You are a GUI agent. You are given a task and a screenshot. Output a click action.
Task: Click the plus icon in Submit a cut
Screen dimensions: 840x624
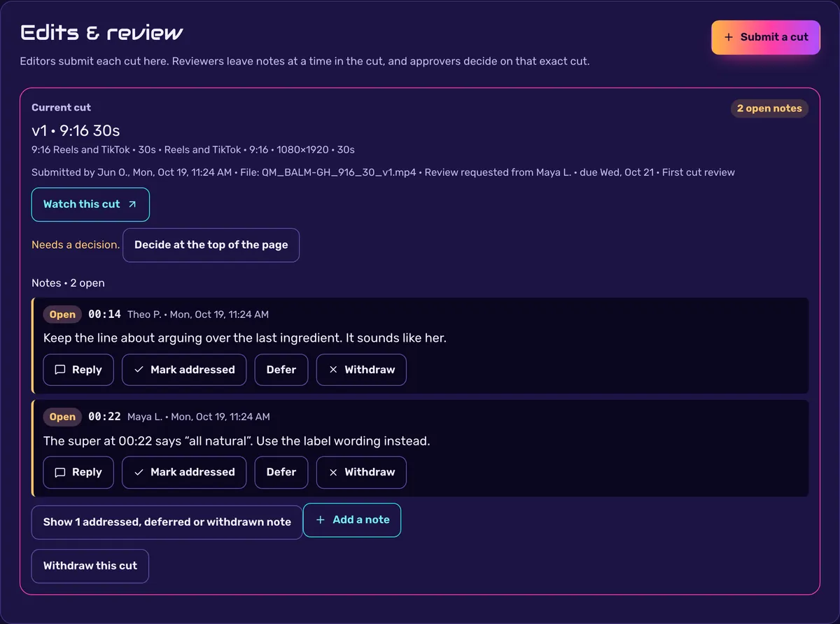729,37
